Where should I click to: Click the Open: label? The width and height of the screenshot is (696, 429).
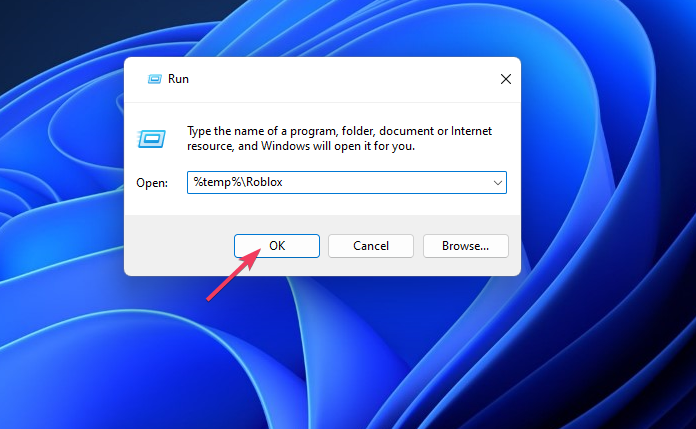tap(152, 183)
